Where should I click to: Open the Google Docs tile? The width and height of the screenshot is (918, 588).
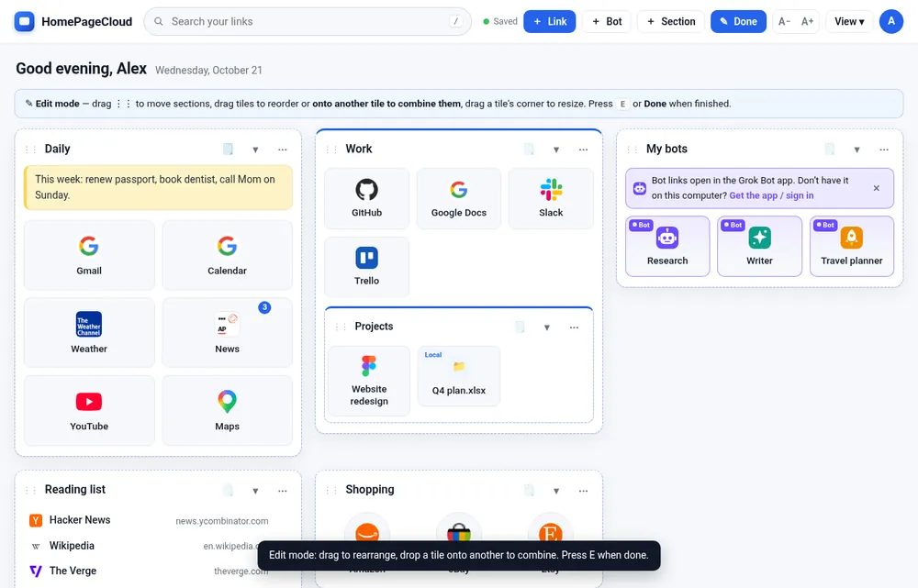click(x=458, y=198)
